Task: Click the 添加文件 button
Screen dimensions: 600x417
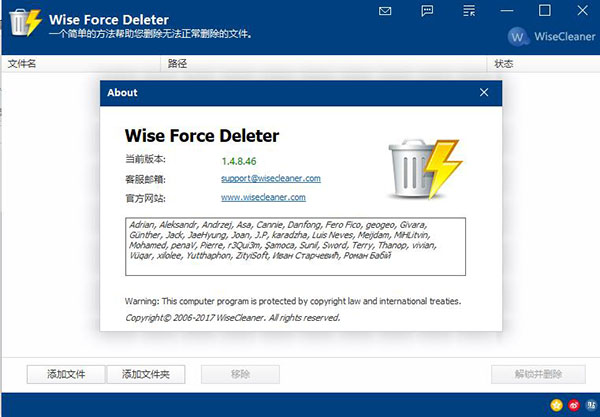Action: pos(66,374)
